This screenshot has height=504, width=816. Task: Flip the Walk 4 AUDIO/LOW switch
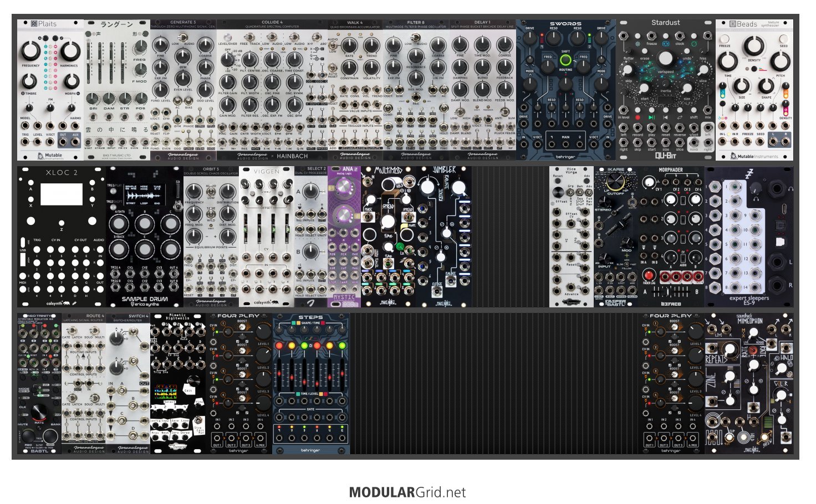[333, 46]
